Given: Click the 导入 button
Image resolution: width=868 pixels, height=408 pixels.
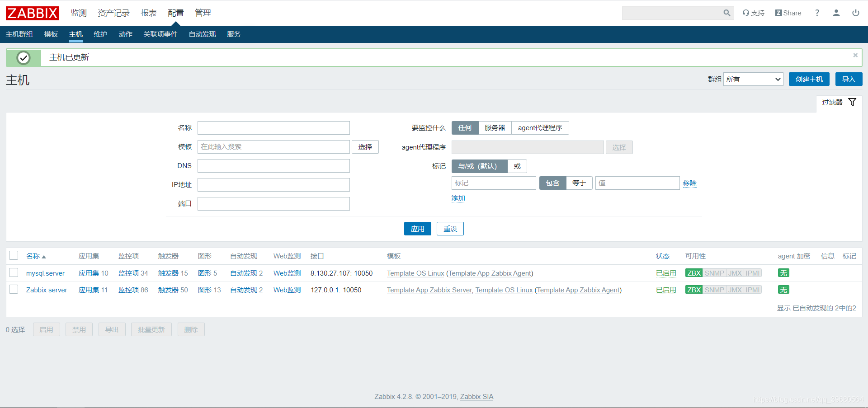Looking at the screenshot, I should pos(849,79).
